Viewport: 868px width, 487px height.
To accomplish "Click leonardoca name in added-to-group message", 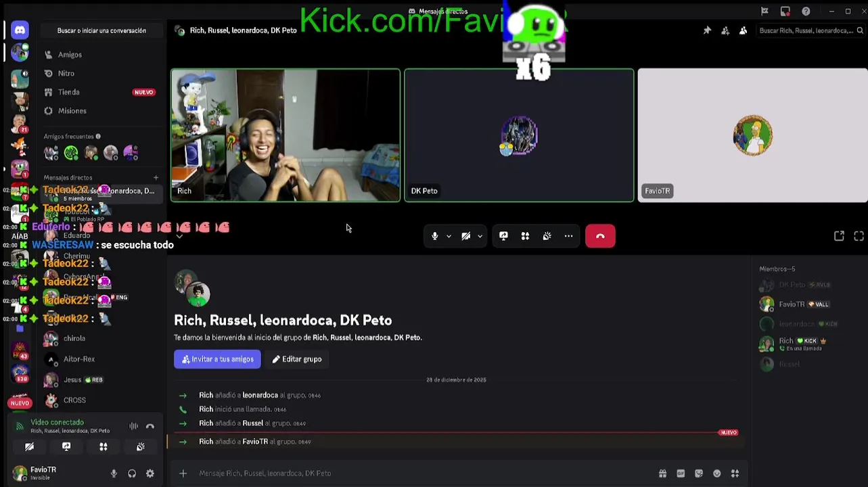I will pyautogui.click(x=260, y=395).
